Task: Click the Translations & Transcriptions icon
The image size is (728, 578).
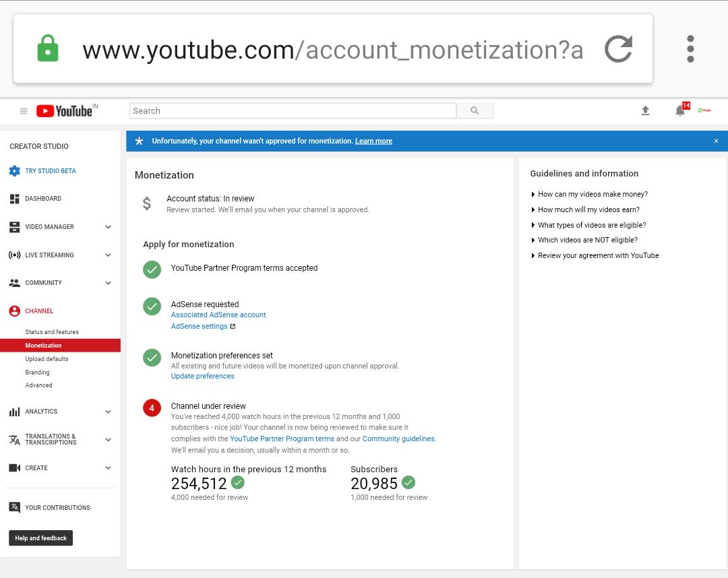Action: pos(14,439)
